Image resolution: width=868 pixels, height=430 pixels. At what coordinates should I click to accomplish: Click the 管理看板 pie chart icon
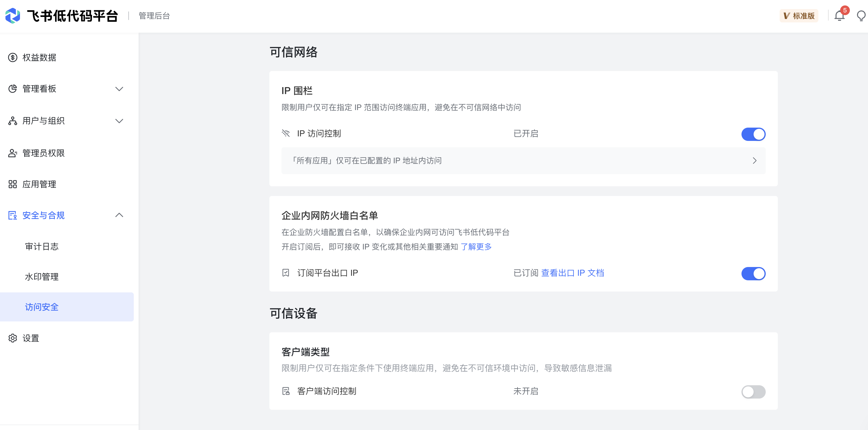point(13,89)
